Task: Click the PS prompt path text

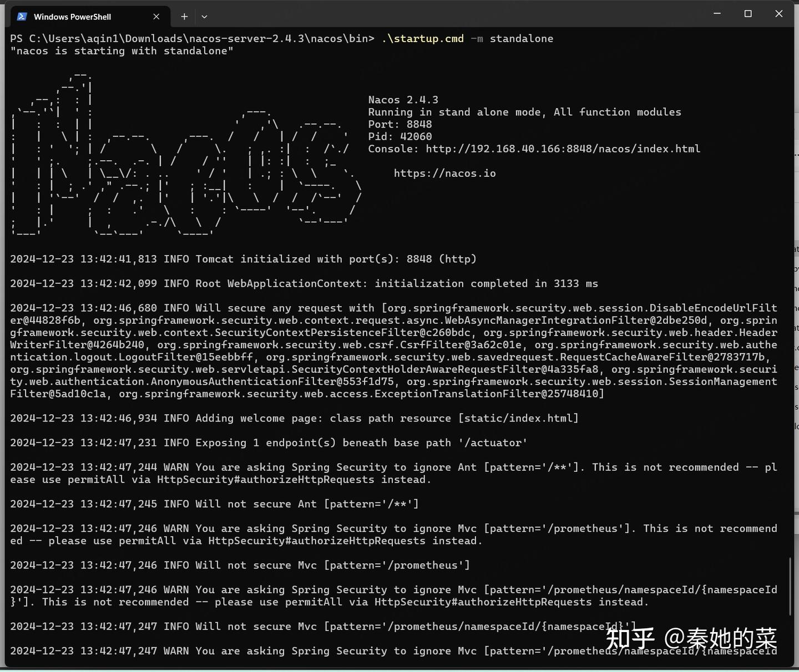Action: click(x=192, y=38)
